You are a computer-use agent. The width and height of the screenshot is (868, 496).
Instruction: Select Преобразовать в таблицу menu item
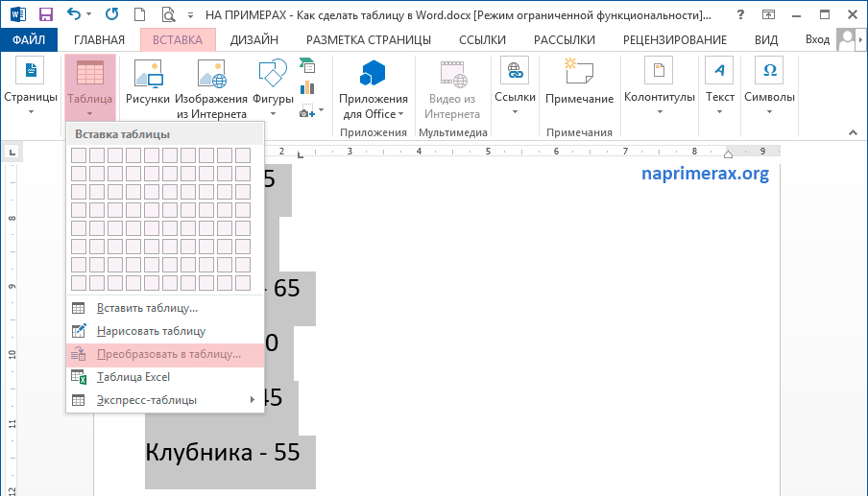(168, 354)
